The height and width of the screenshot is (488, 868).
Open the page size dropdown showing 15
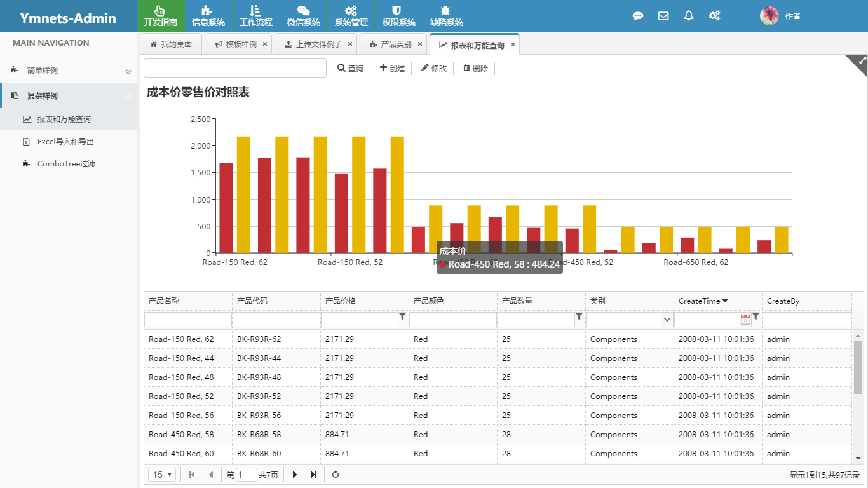tap(163, 475)
